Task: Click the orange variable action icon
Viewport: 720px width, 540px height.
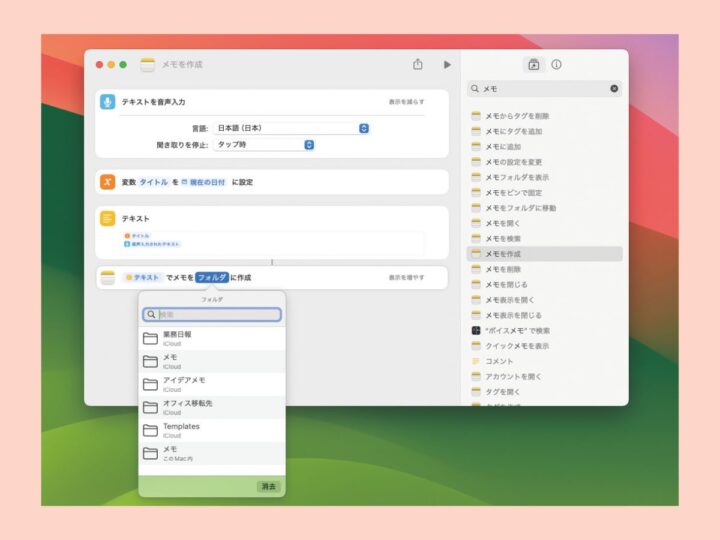Action: pyautogui.click(x=107, y=182)
